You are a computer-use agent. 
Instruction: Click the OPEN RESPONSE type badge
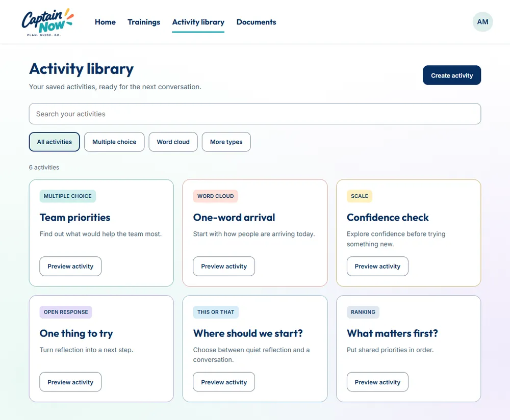point(66,312)
